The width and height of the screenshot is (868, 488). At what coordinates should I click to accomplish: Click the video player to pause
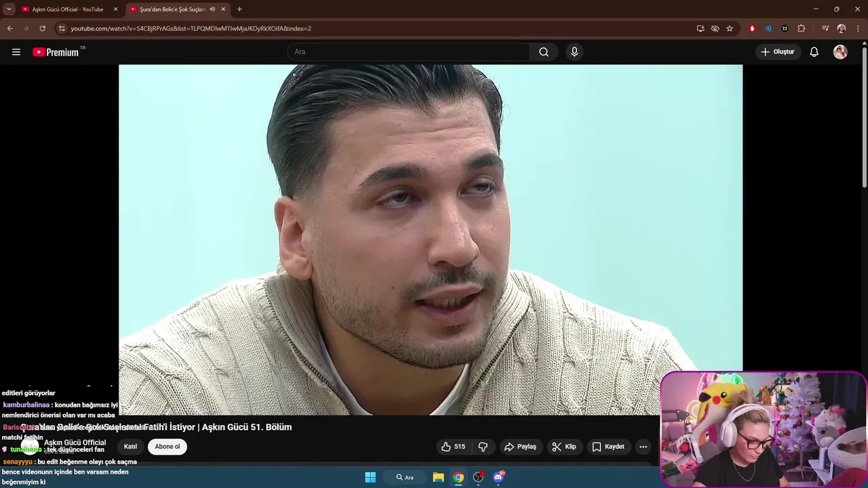pos(431,240)
